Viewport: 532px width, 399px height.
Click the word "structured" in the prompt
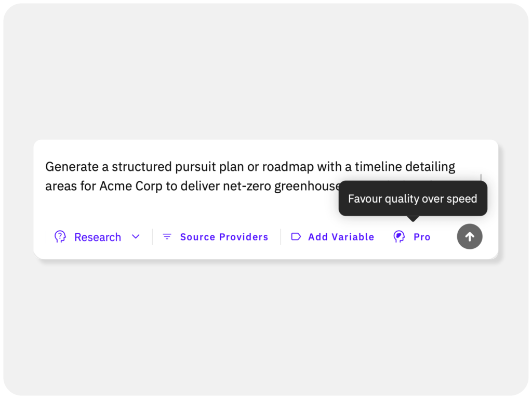click(140, 167)
